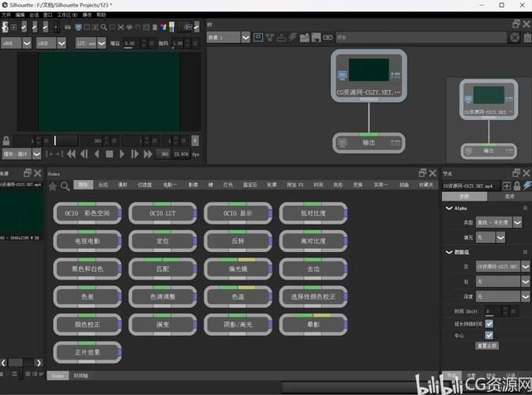The image size is (532, 395).
Task: Switch to the 合成 node category tab
Action: coord(103,185)
